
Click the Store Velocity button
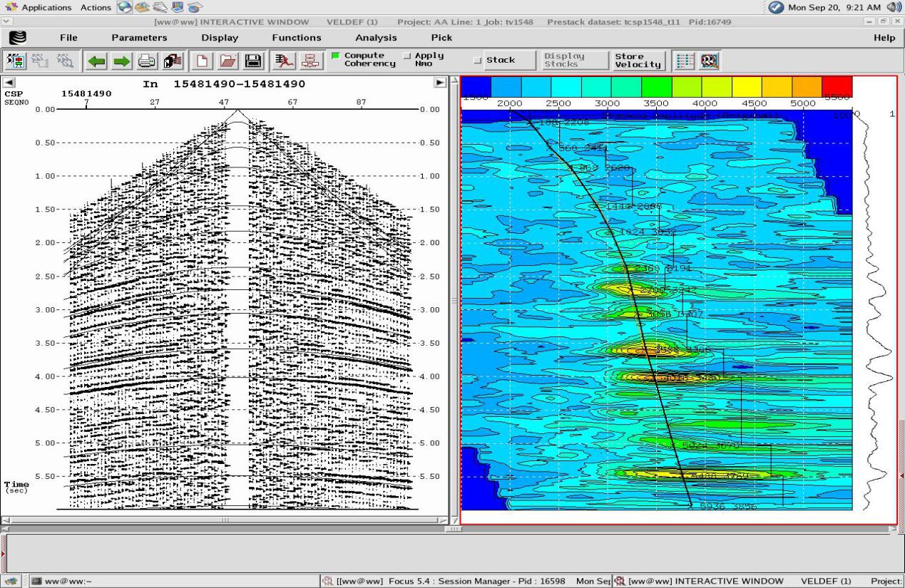[x=638, y=61]
